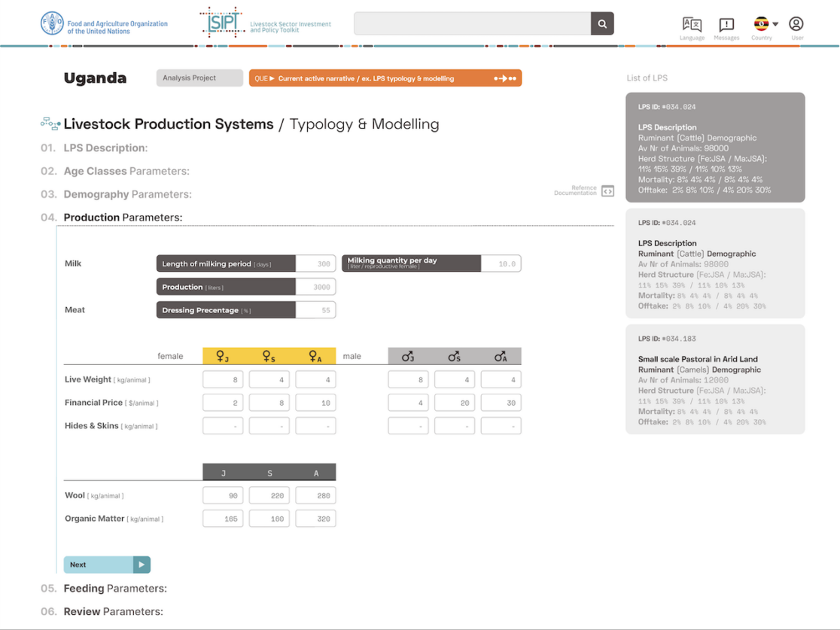
Task: Expand section 05 Feeding Parameters
Action: click(114, 589)
